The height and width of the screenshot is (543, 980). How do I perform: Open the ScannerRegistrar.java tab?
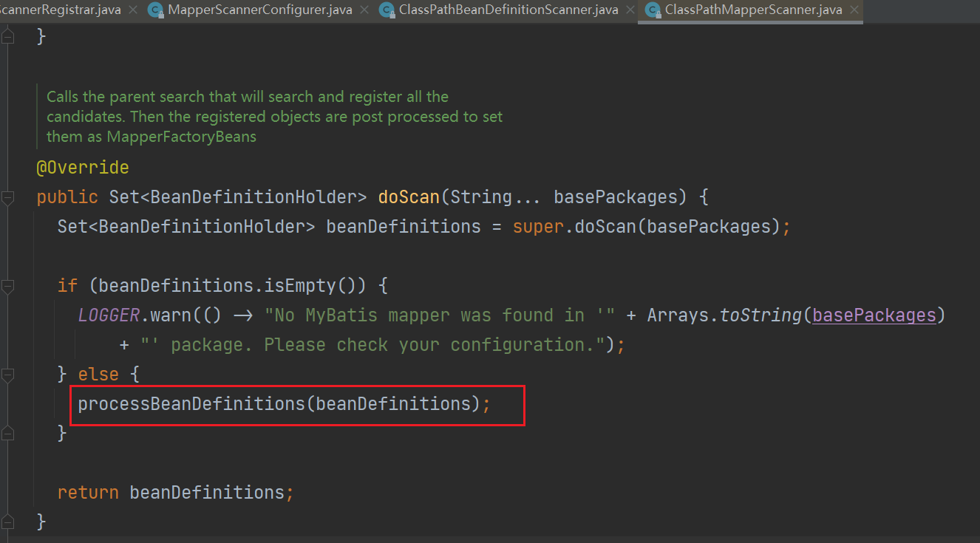tap(59, 10)
